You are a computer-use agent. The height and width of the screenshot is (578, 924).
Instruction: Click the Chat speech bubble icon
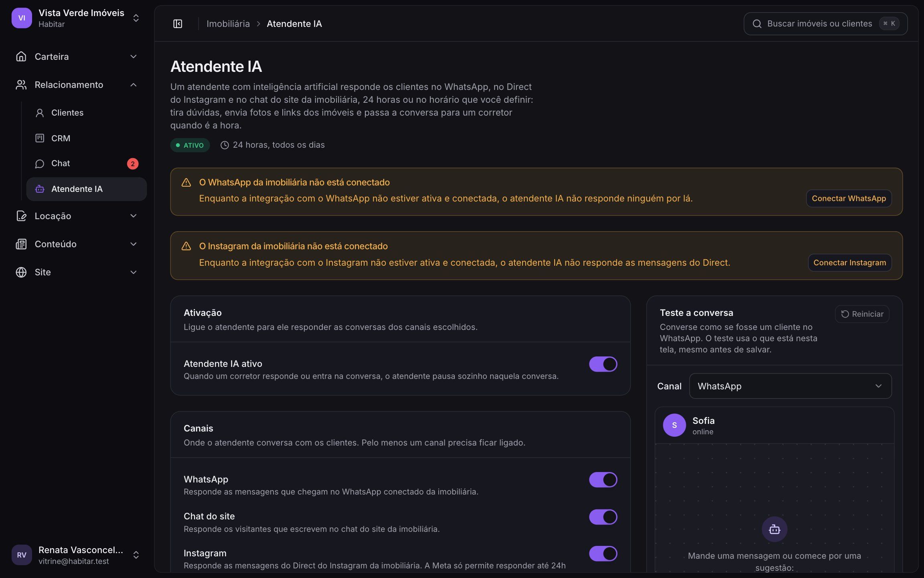pos(40,163)
